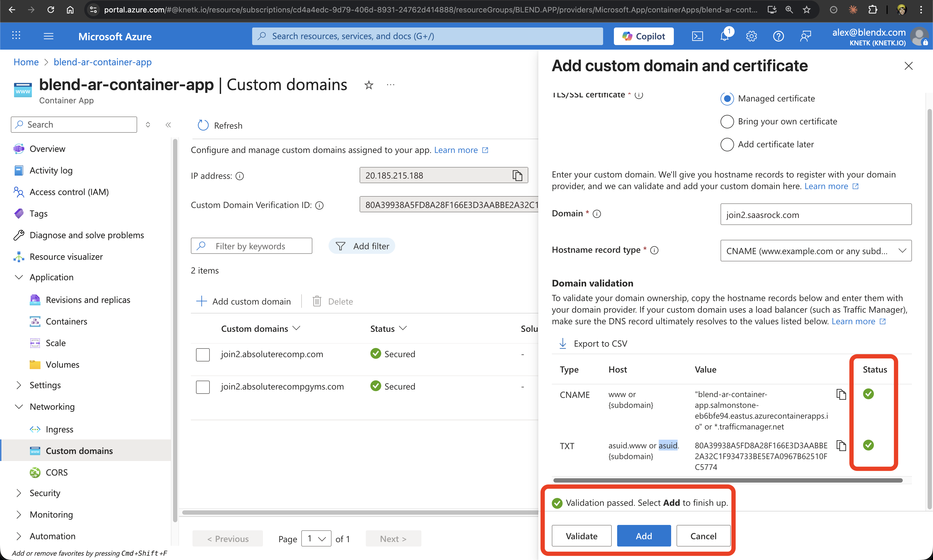This screenshot has width=933, height=560.
Task: Copy the IP address value
Action: (517, 175)
